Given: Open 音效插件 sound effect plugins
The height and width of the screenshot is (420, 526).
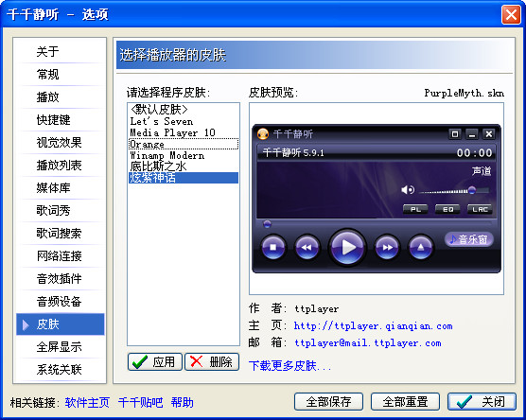Looking at the screenshot, I should [x=61, y=278].
